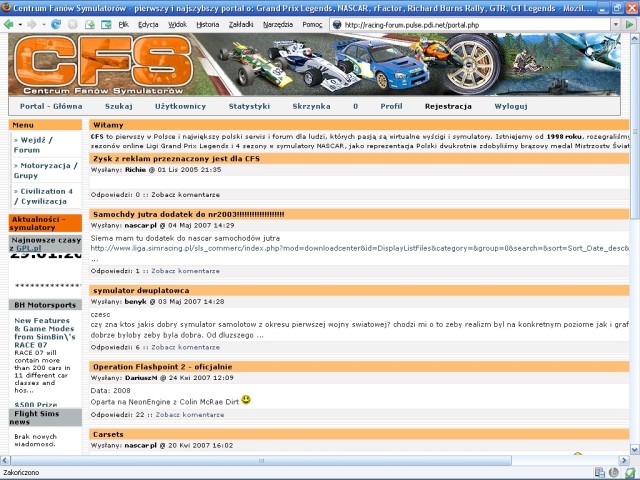The image size is (640, 480).
Task: Click the green Go arrow button
Action: click(629, 25)
